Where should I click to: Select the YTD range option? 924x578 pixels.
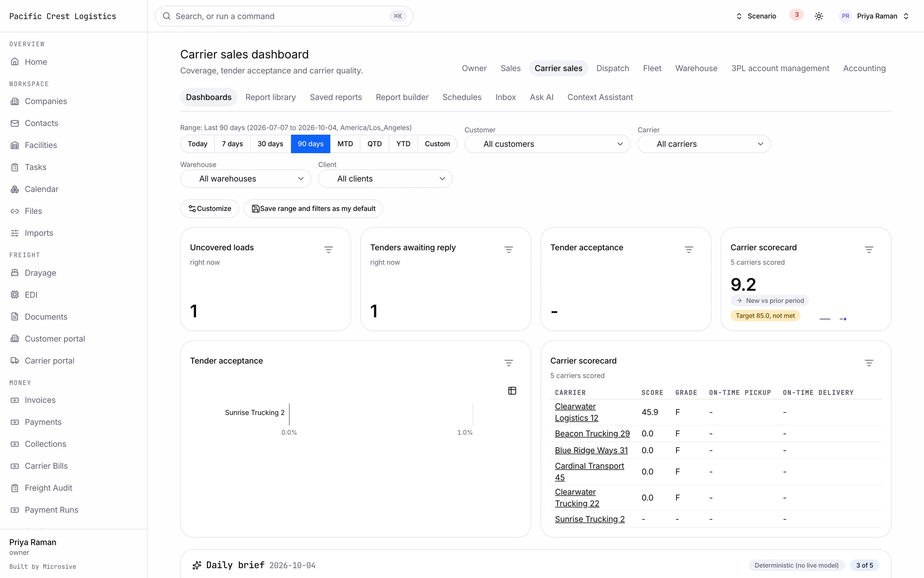tap(403, 144)
